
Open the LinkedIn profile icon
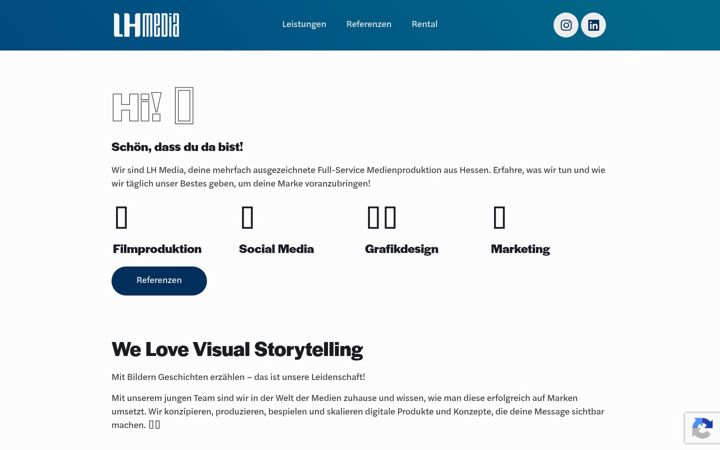pos(593,25)
